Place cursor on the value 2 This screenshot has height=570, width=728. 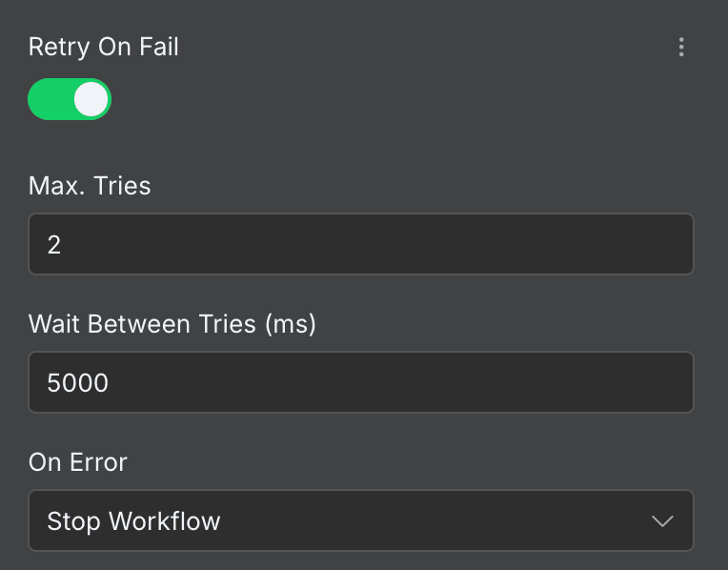[54, 245]
